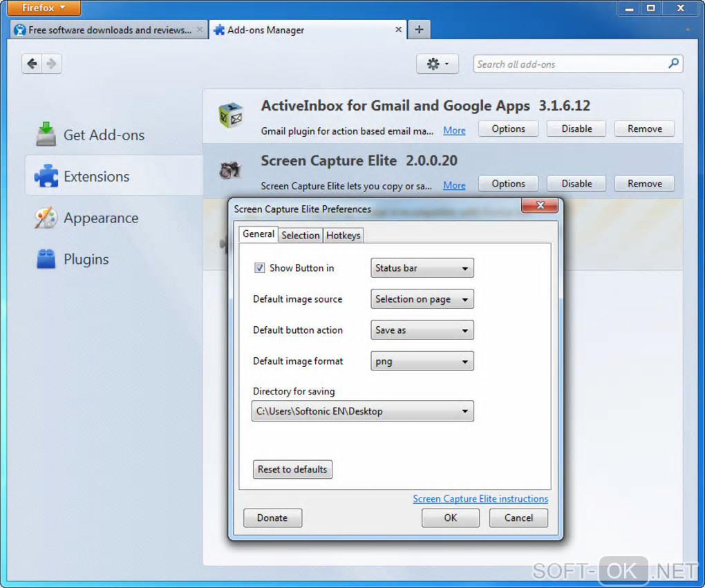Click the ActiveInbox extension icon

coord(231,115)
